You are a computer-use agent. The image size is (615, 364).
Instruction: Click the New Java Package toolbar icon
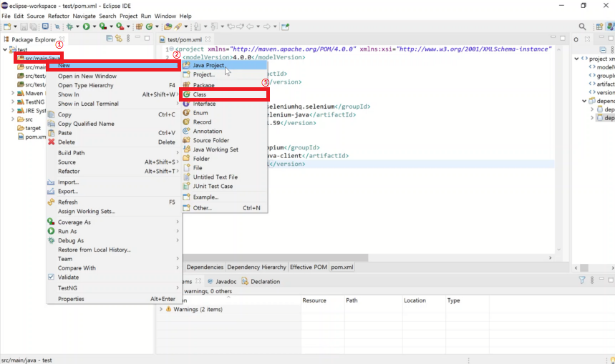(139, 26)
